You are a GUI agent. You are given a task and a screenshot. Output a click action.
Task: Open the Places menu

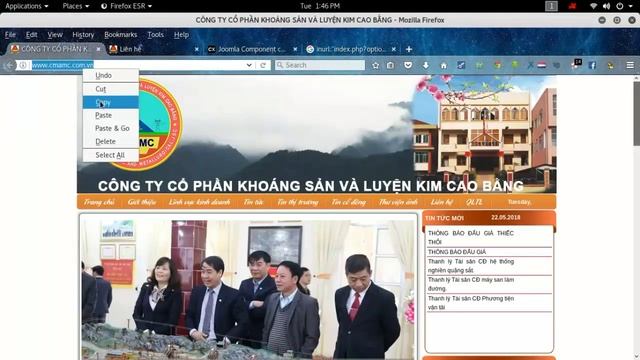76,6
